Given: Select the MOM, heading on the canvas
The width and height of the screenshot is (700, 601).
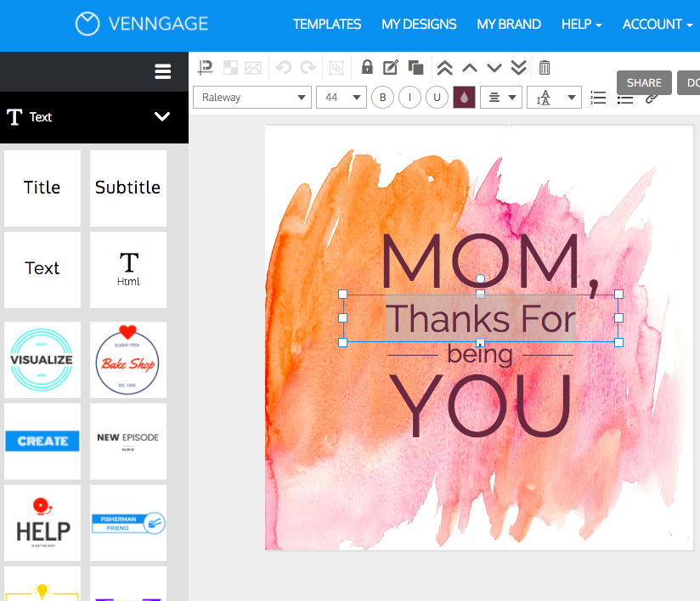Looking at the screenshot, I should pyautogui.click(x=489, y=263).
